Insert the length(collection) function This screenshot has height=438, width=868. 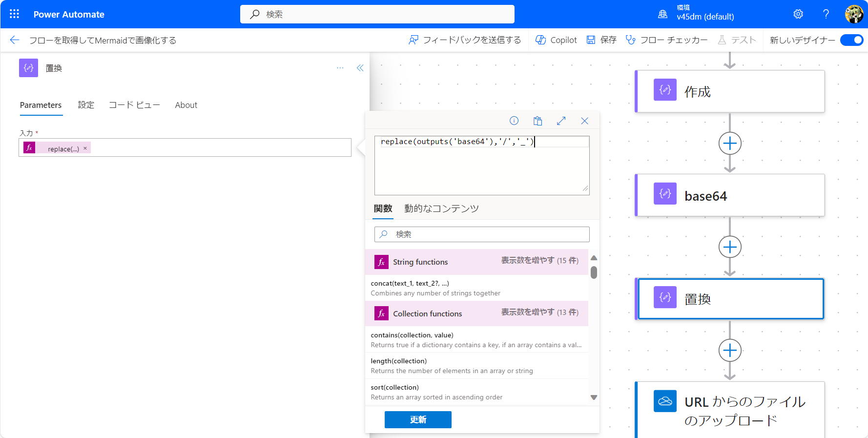[476, 366]
